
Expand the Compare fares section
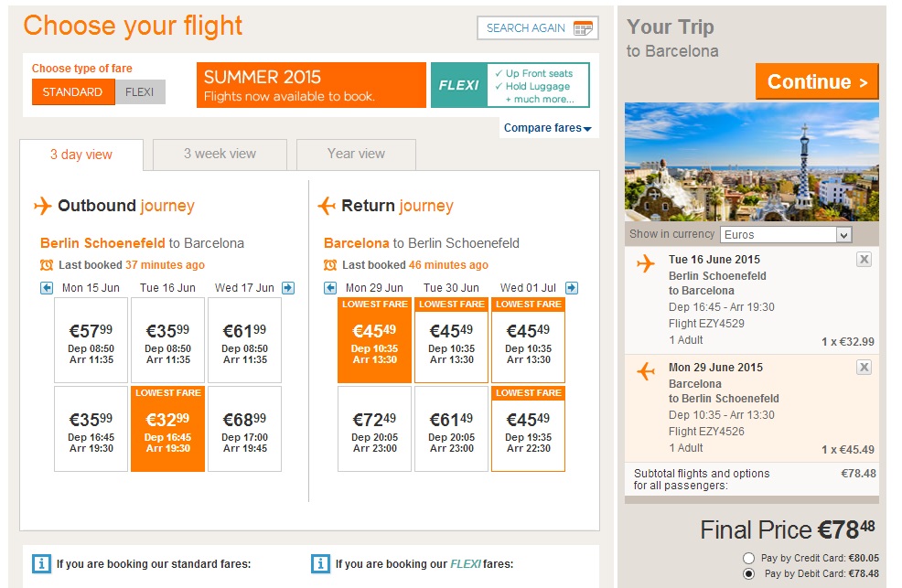(548, 128)
